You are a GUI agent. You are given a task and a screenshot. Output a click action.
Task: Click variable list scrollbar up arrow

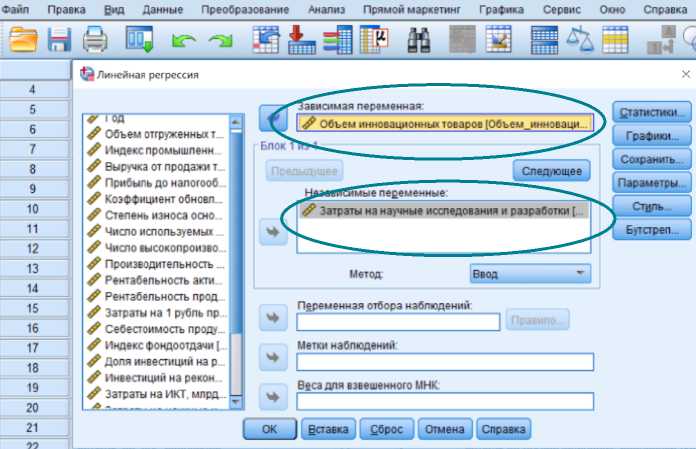(236, 122)
